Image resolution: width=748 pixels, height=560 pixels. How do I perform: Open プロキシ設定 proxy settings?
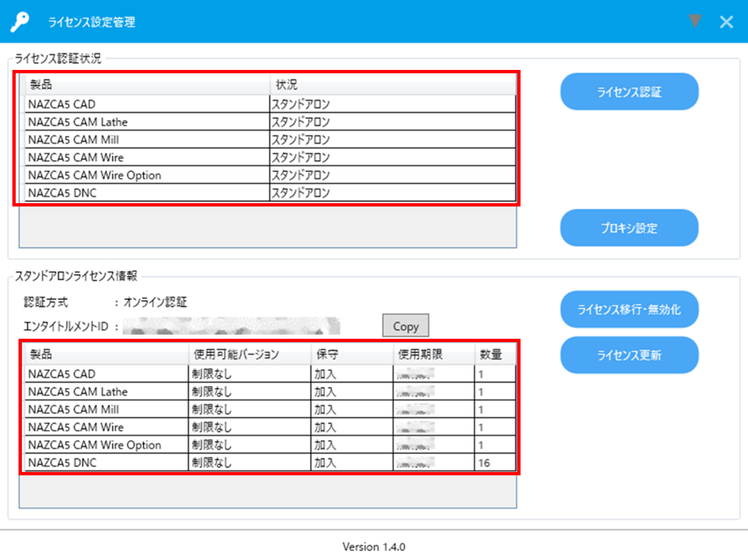629,228
